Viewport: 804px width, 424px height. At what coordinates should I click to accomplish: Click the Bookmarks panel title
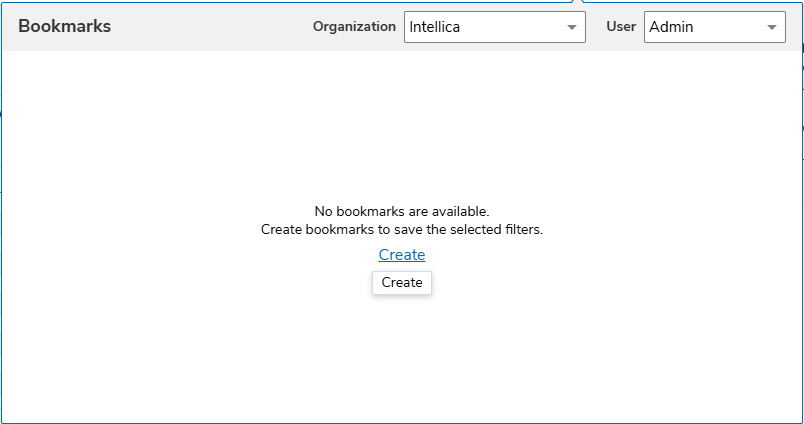pos(64,27)
